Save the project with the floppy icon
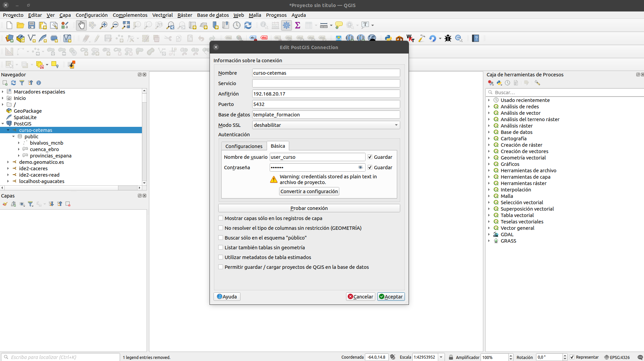This screenshot has height=361, width=644. 32,25
